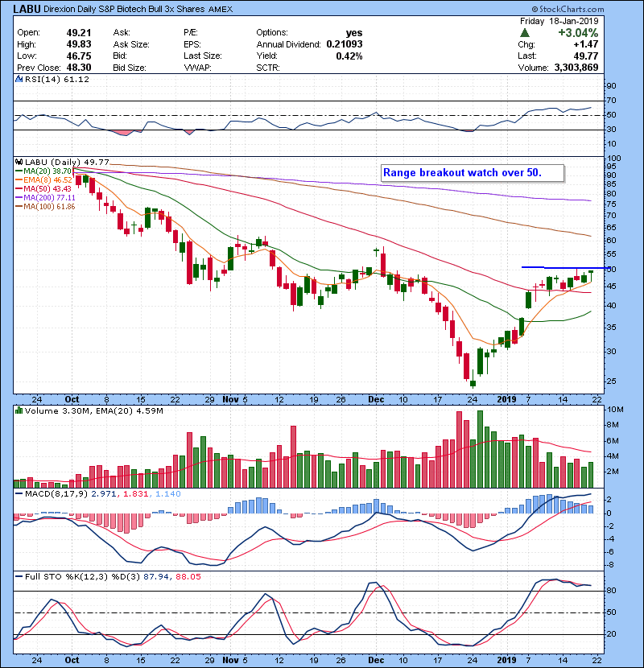Click the SCTR label in header
The height and width of the screenshot is (668, 644).
(268, 68)
